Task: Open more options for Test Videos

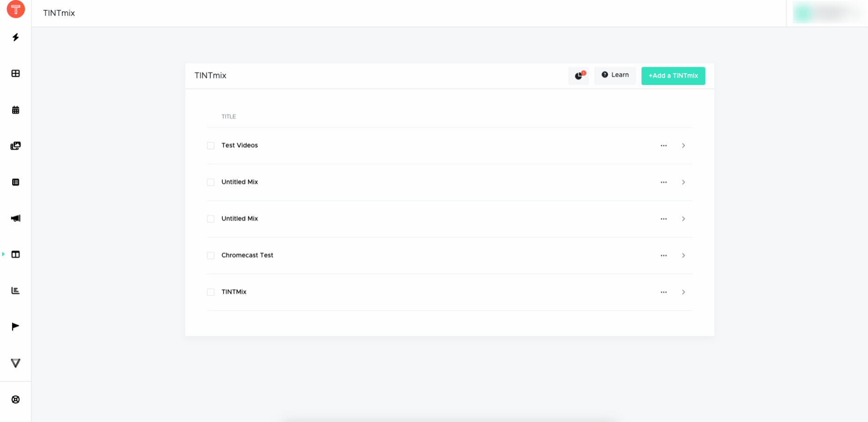Action: 663,145
